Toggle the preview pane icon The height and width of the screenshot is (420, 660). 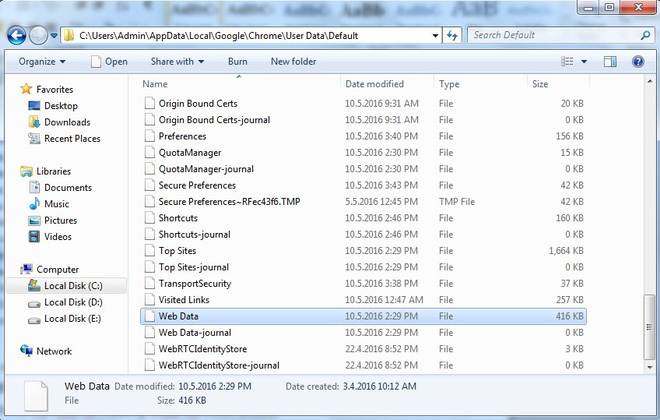610,62
